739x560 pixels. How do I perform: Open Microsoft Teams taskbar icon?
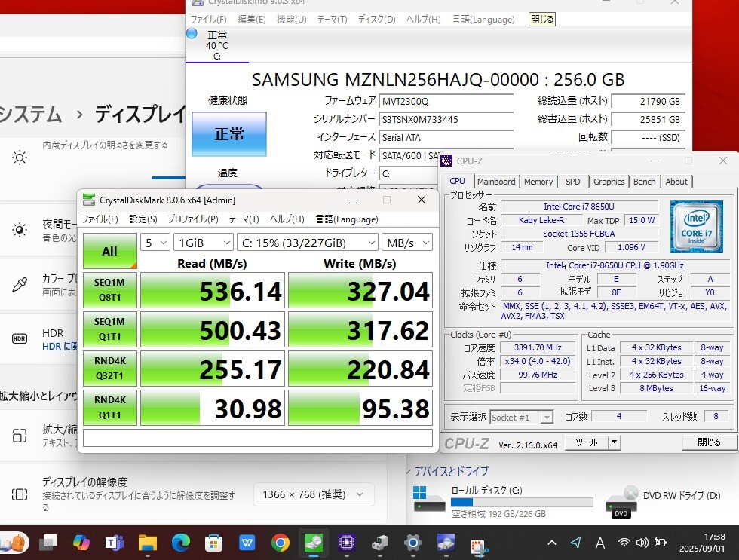click(114, 542)
